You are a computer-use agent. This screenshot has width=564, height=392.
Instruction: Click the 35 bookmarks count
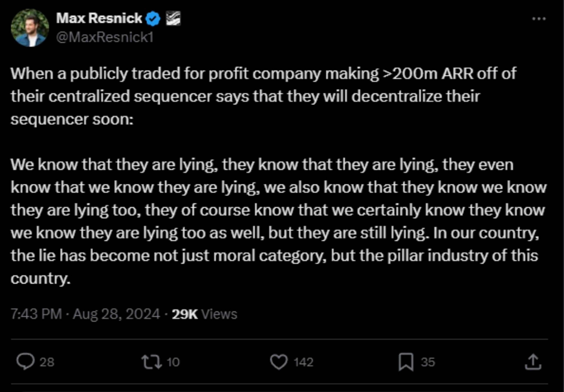428,362
